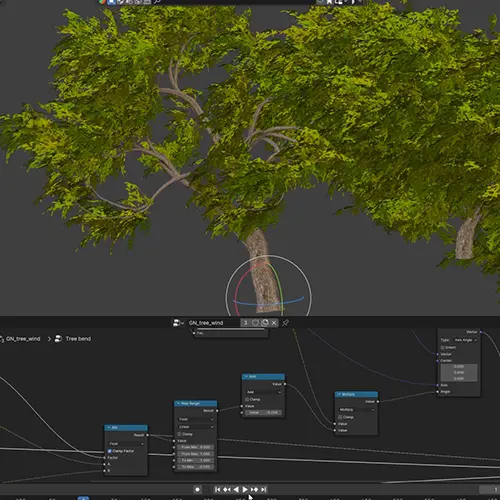Enable Clamp checkbox on Map Range node
Viewport: 500px width, 500px height.
(179, 434)
